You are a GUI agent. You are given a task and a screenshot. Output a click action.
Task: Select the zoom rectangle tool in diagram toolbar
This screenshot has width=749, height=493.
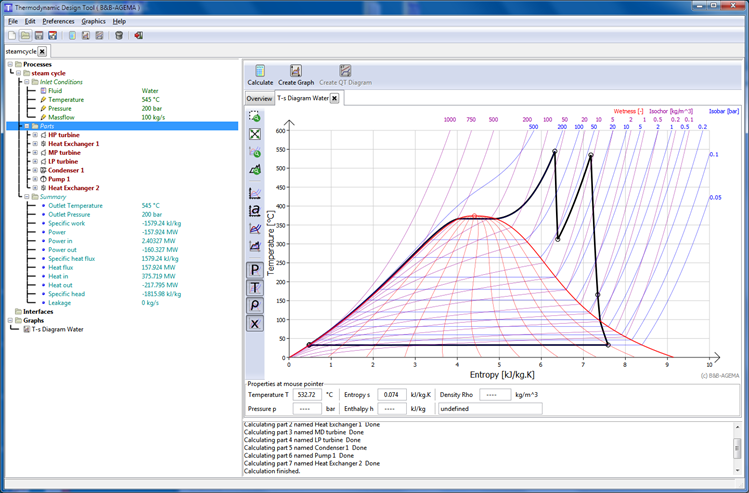pyautogui.click(x=255, y=117)
